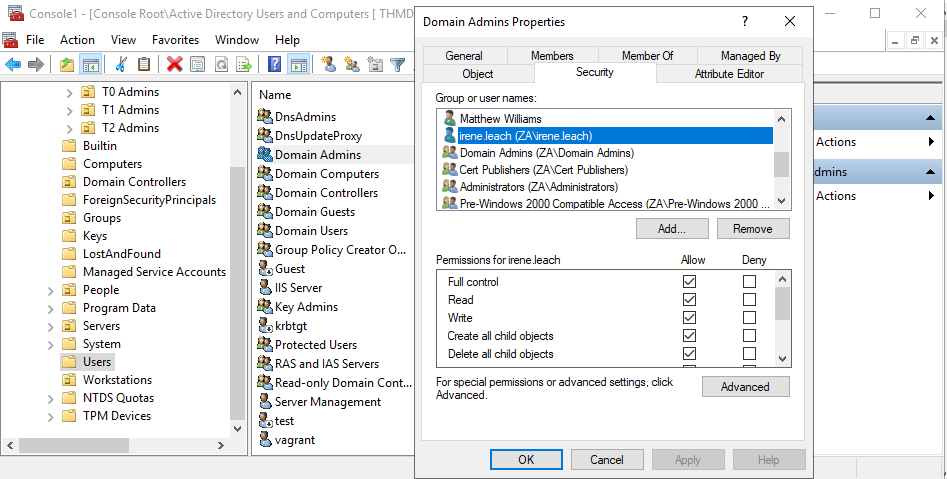The height and width of the screenshot is (479, 947).
Task: Open Properties toolbar icon
Action: coord(197,64)
